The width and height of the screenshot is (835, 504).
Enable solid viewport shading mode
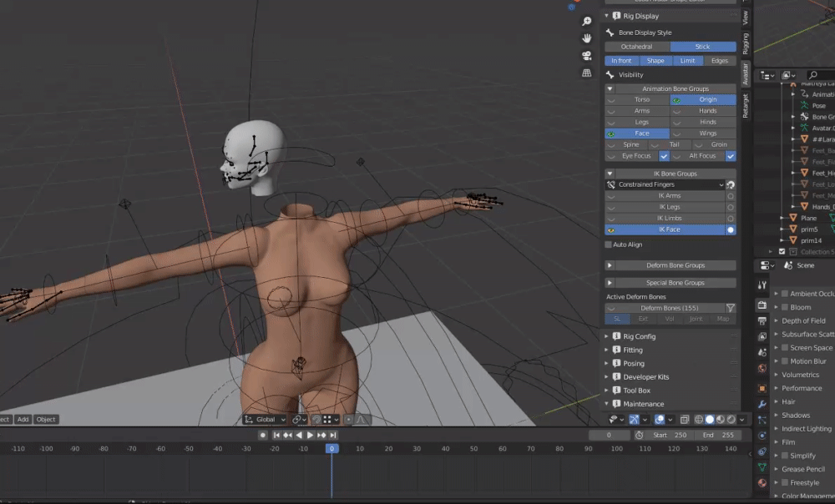710,420
